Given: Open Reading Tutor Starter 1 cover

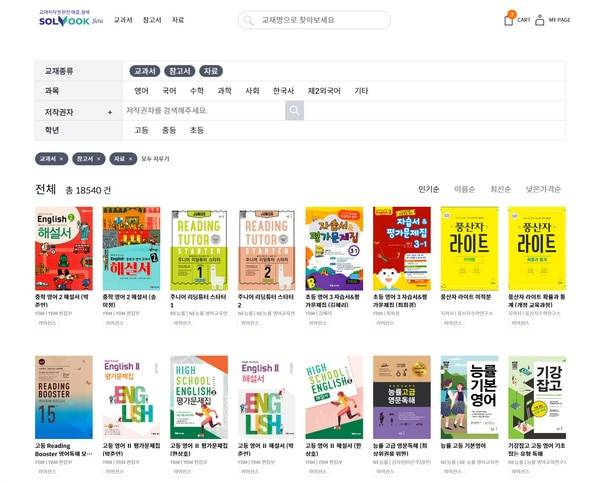Looking at the screenshot, I should coord(199,248).
